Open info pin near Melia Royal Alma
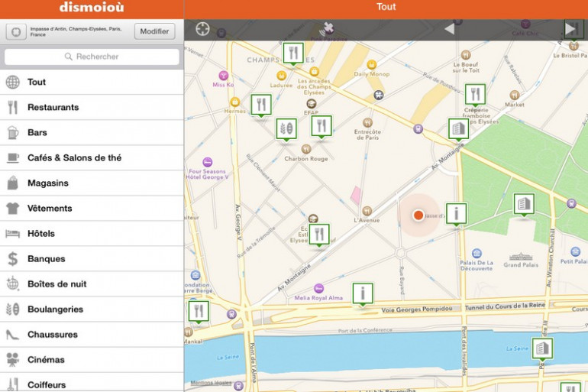This screenshot has height=392, width=588. click(363, 295)
